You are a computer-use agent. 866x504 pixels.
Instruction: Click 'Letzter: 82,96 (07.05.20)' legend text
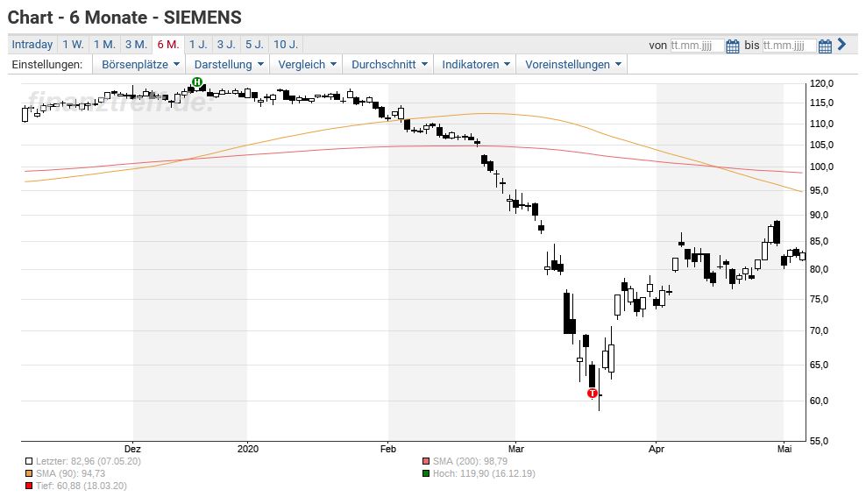coord(89,462)
